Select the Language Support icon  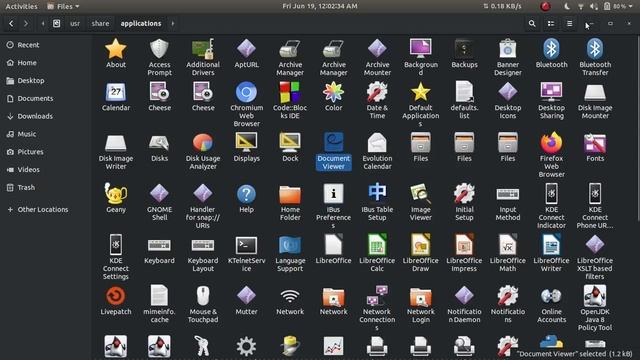pyautogui.click(x=290, y=245)
